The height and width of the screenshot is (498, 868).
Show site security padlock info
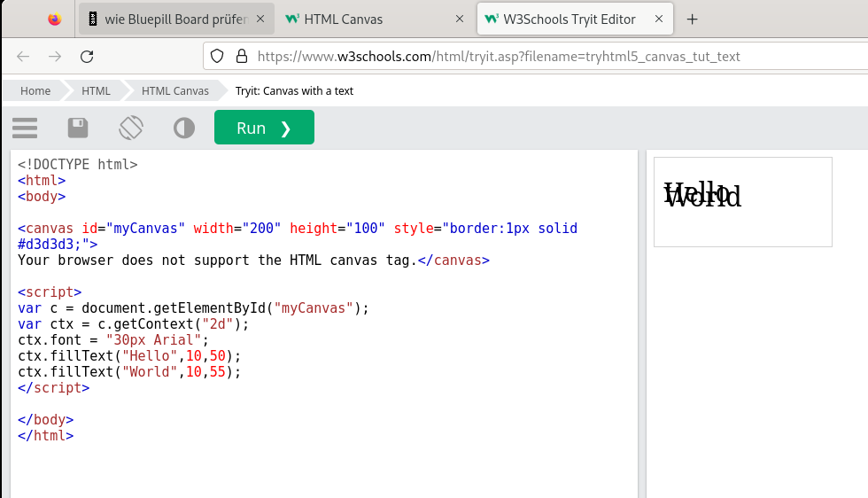click(242, 57)
